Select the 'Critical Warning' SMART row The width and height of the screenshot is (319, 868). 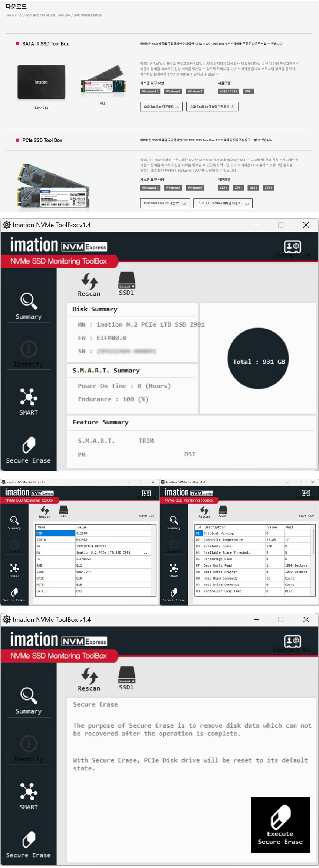point(253,533)
